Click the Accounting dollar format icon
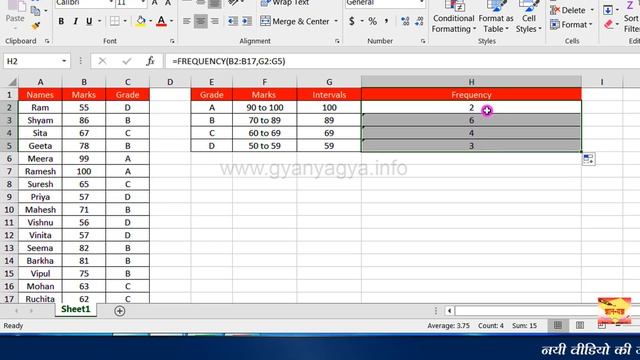Viewport: 640px width, 360px height. pyautogui.click(x=352, y=21)
